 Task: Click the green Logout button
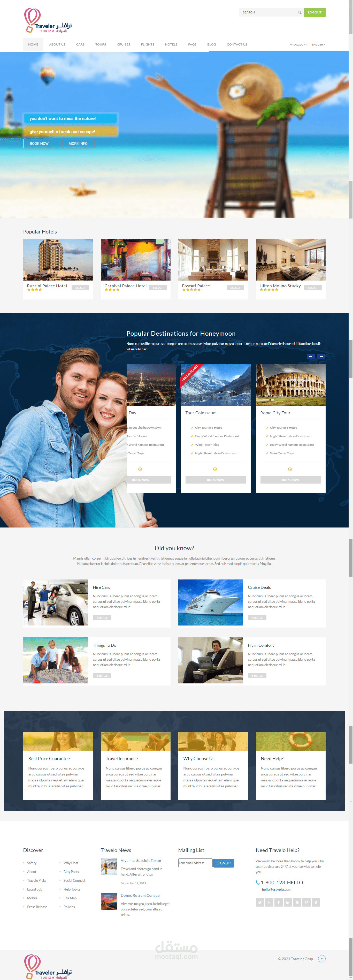(x=314, y=13)
